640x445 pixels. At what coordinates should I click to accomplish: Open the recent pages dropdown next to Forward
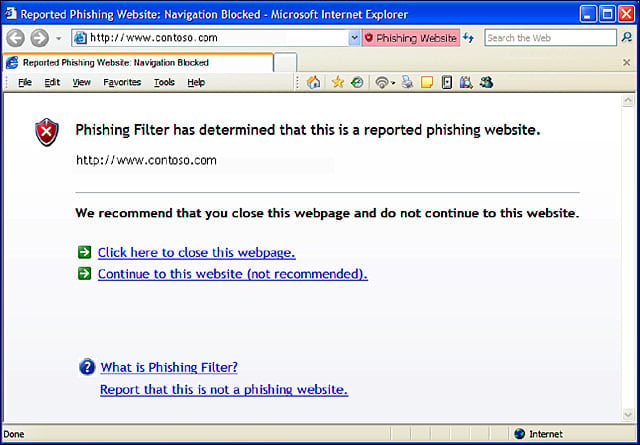pos(58,38)
